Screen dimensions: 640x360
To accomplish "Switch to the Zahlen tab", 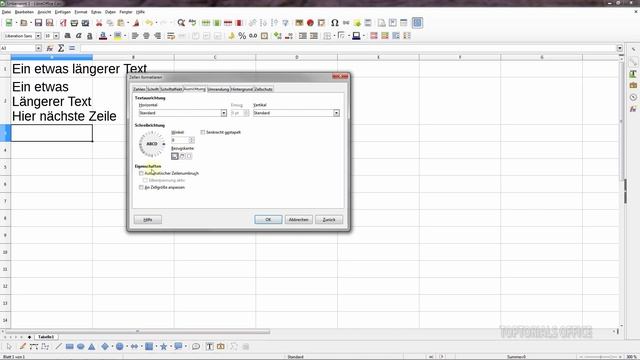I will click(x=139, y=89).
